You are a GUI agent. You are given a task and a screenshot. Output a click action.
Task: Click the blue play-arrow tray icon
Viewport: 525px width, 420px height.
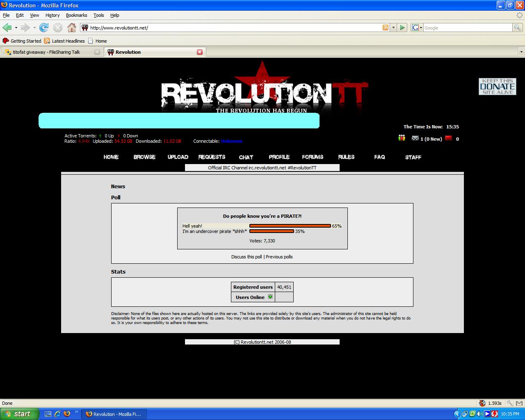coord(487,414)
